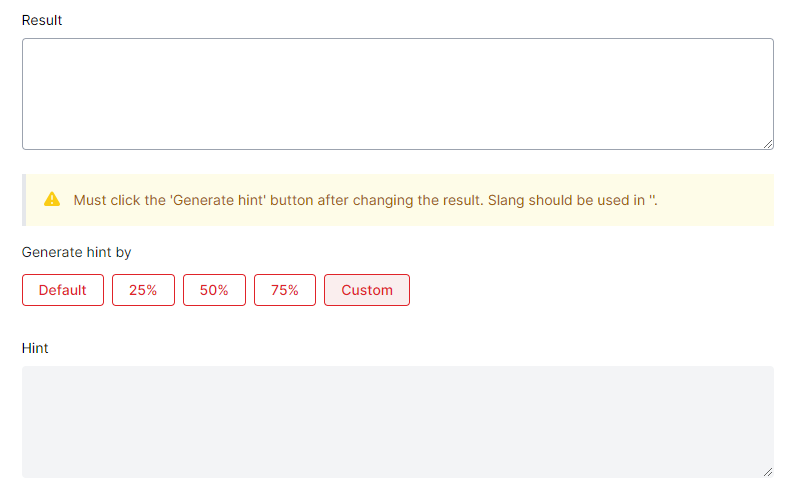Focus the disabled Hint text area
The height and width of the screenshot is (499, 797).
(x=397, y=421)
